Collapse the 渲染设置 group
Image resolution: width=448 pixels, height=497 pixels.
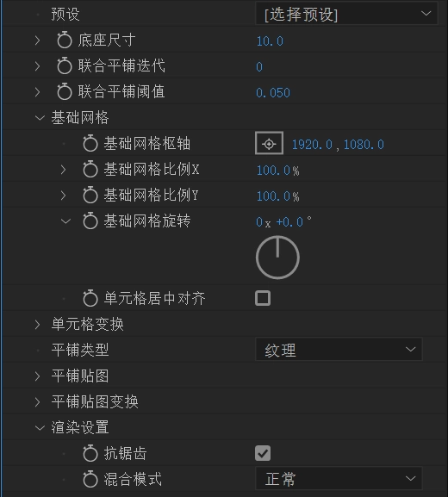[x=40, y=427]
